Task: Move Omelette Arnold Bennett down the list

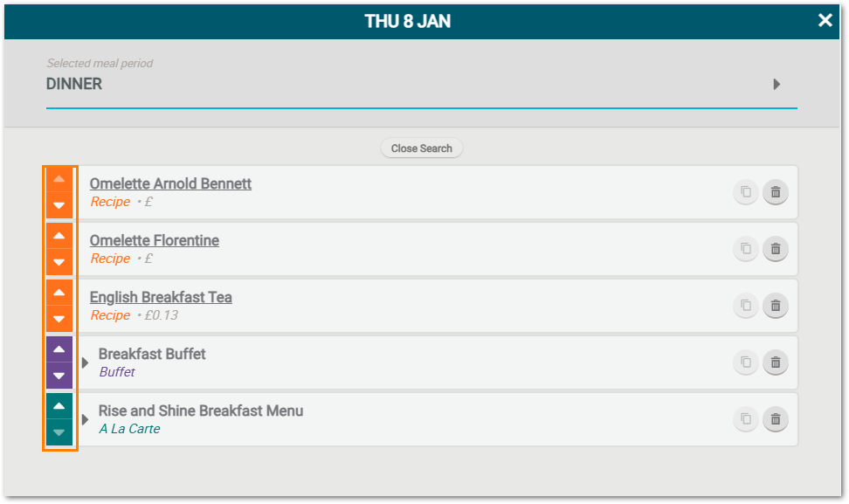Action: pyautogui.click(x=59, y=206)
